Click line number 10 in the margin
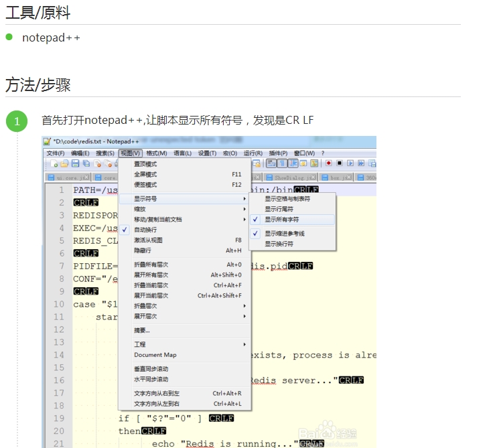The width and height of the screenshot is (493, 448). [x=59, y=304]
